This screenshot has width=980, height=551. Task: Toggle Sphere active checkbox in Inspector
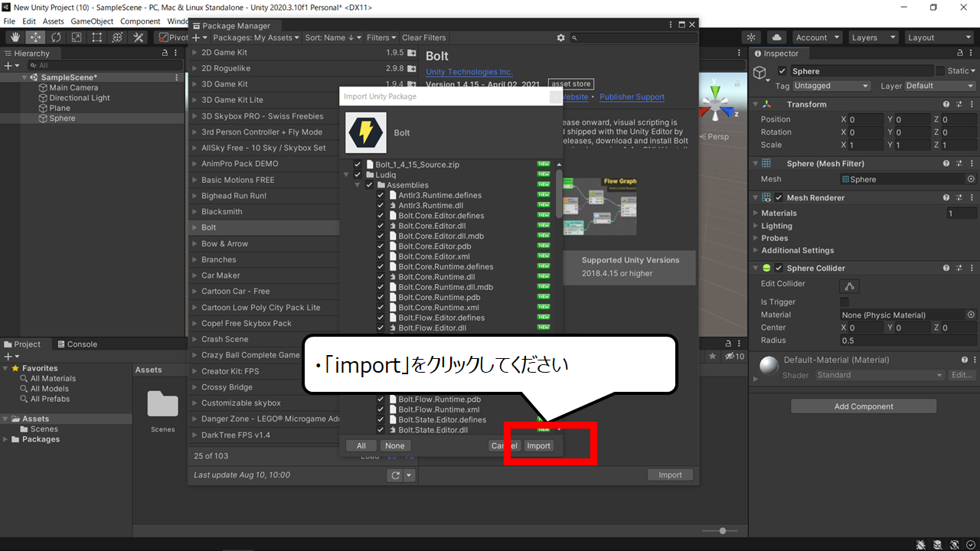tap(782, 71)
